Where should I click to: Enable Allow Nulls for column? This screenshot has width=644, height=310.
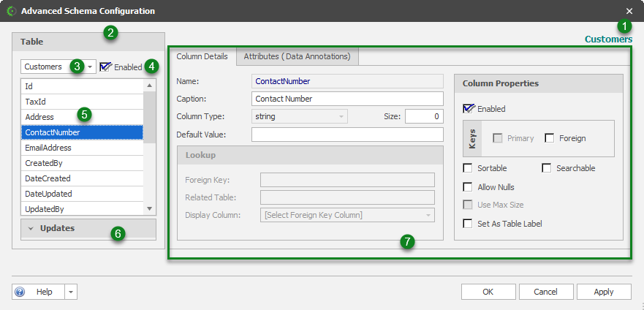coord(468,187)
